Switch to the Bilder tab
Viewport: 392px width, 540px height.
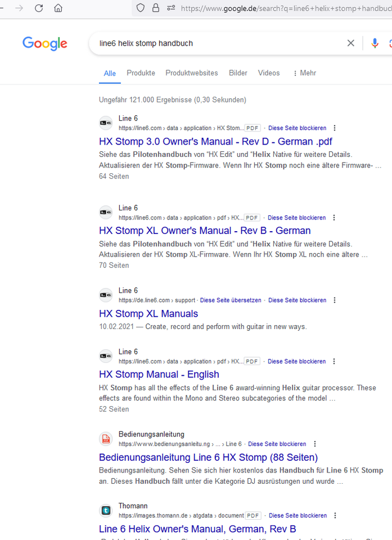[x=238, y=73]
